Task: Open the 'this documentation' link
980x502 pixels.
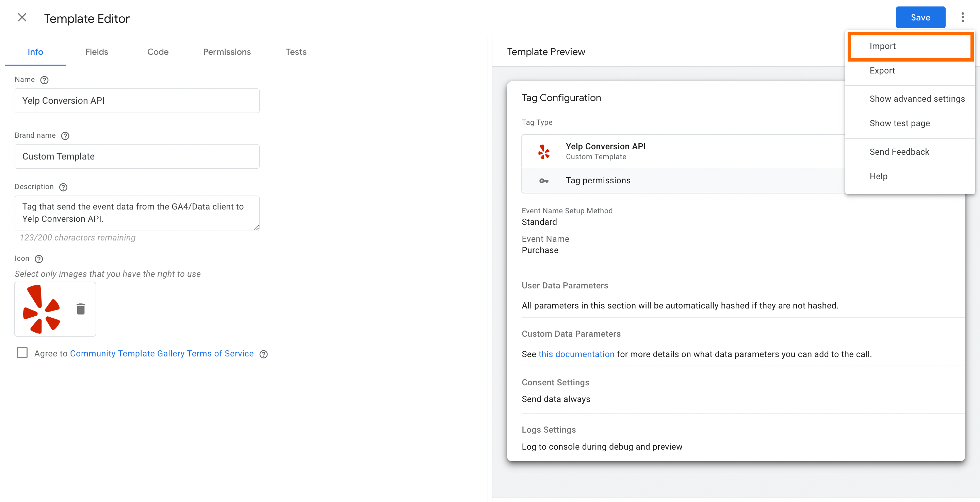Action: tap(576, 354)
